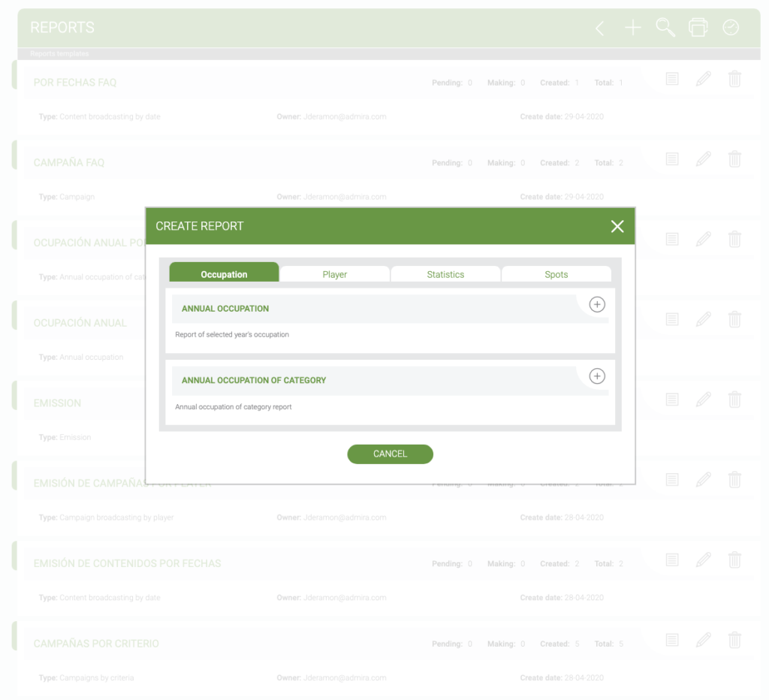This screenshot has width=769, height=700.
Task: Delete the POR FECHAS FAQ report
Action: coord(734,79)
